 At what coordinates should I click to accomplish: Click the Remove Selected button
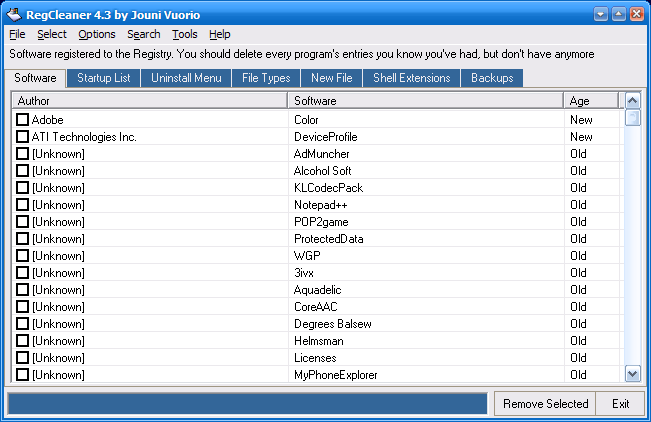click(x=545, y=404)
